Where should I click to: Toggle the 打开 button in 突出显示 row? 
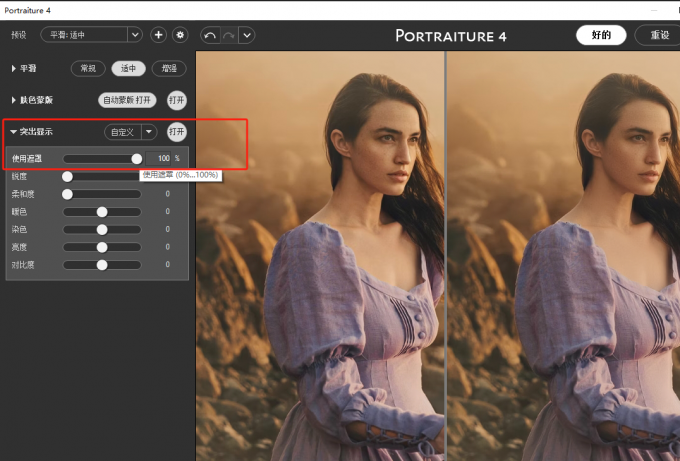(x=177, y=132)
